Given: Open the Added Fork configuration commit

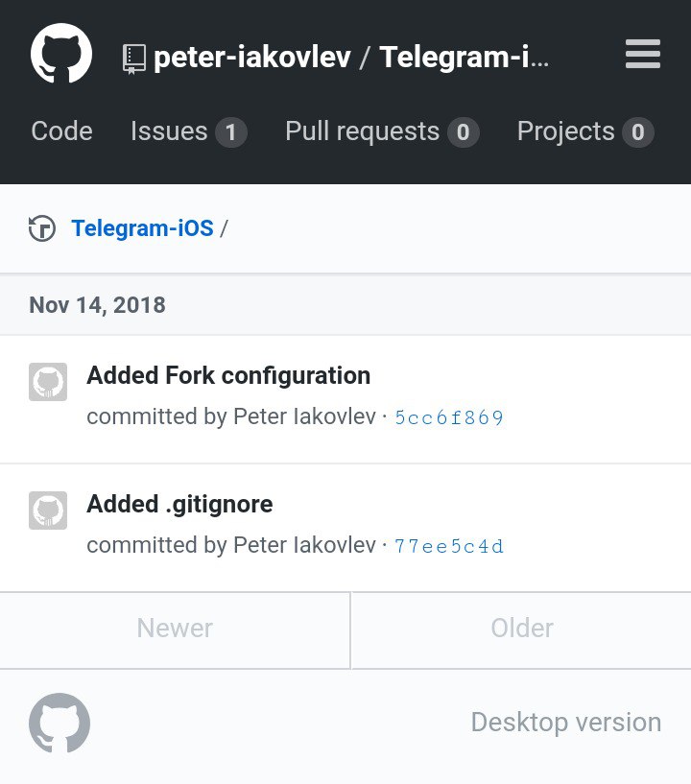Looking at the screenshot, I should [228, 375].
